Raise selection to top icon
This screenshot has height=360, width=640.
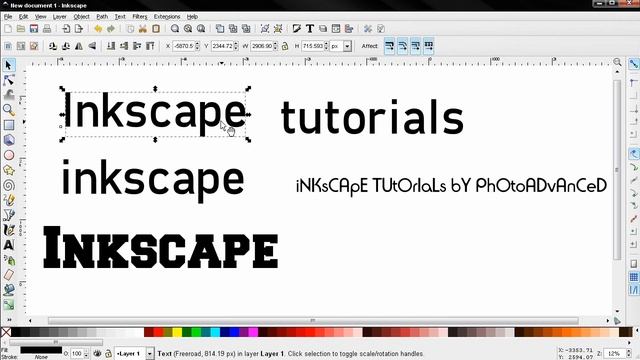(150, 46)
